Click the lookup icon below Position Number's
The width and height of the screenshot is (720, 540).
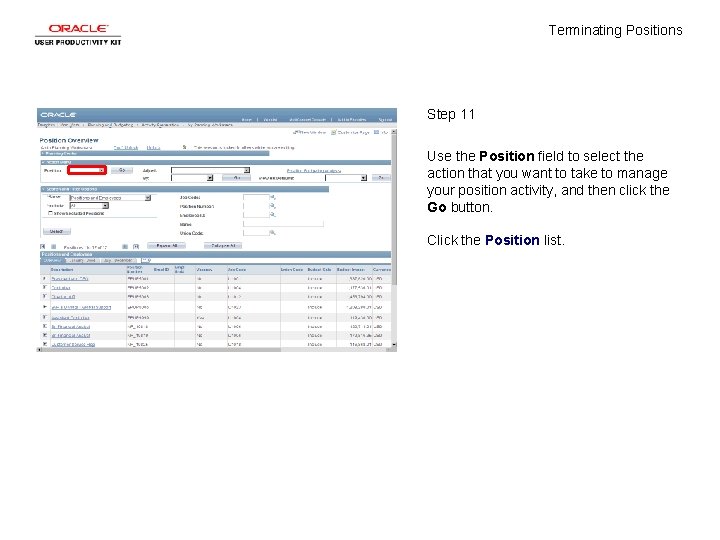click(272, 214)
